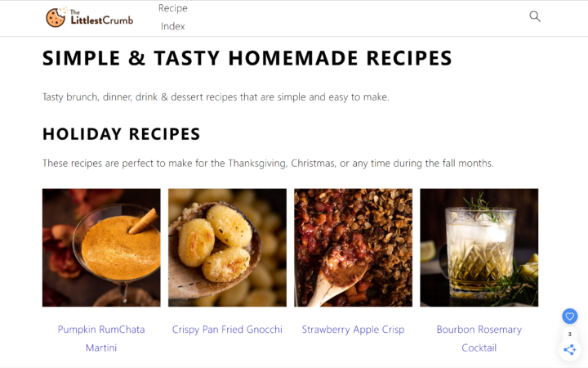
Task: Select the fried gnocchi on spoon photo
Action: tap(227, 248)
